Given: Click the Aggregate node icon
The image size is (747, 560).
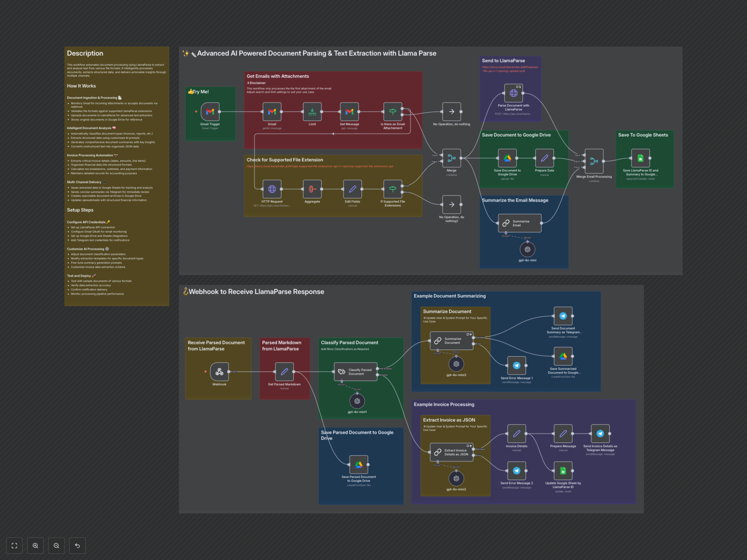Looking at the screenshot, I should [312, 189].
